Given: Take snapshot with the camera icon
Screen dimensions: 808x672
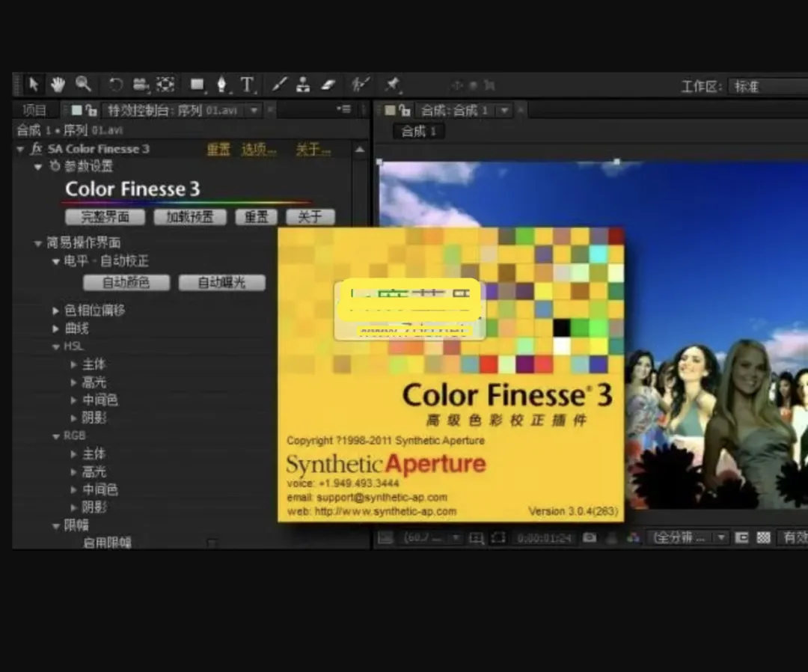Looking at the screenshot, I should point(590,538).
